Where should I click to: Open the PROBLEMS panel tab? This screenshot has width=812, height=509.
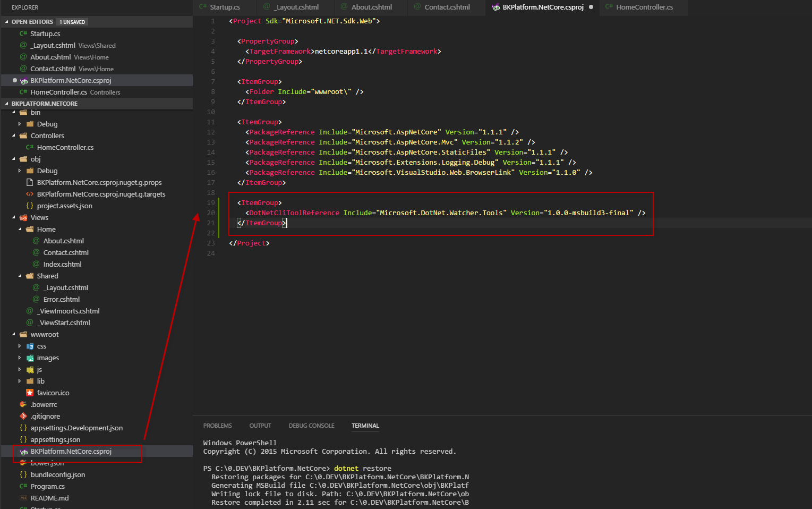(217, 426)
